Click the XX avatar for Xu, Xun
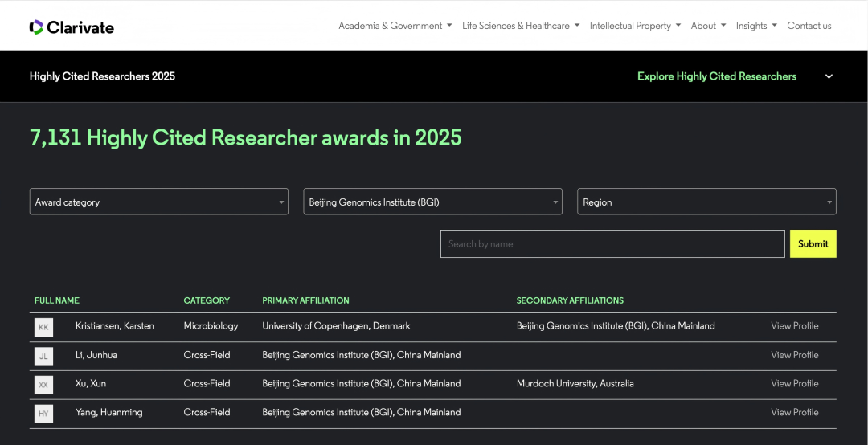Image resolution: width=868 pixels, height=445 pixels. (43, 385)
